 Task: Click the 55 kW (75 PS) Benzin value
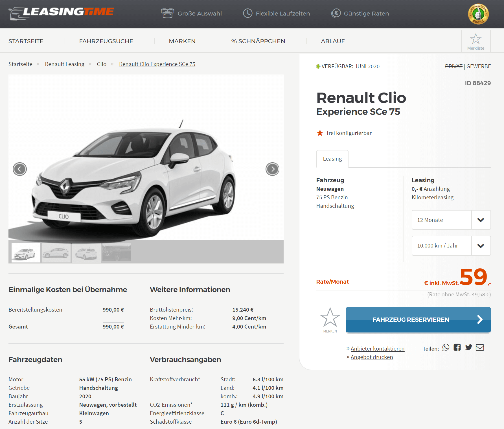tap(106, 379)
